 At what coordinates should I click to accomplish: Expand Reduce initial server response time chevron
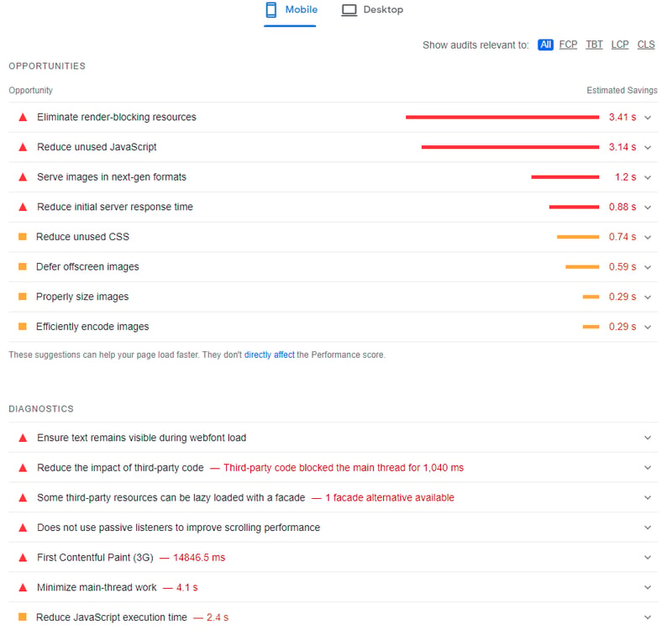point(648,207)
